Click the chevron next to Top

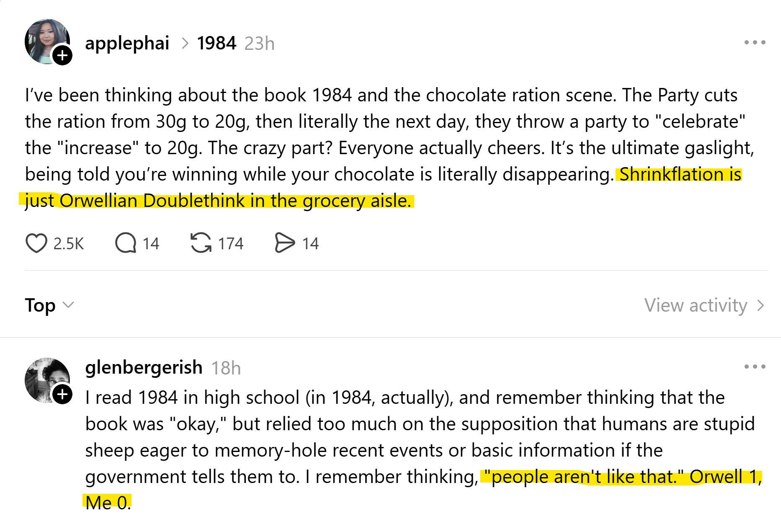pos(68,305)
